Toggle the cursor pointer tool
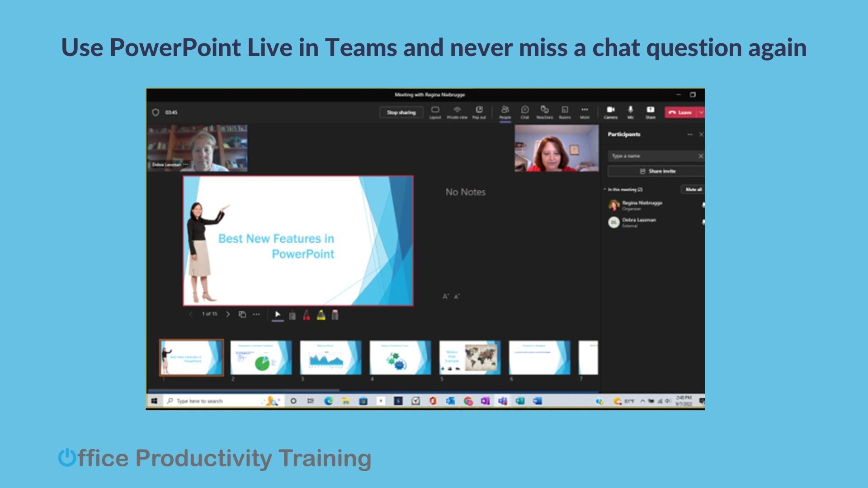Screen dimensions: 868x488 click(x=278, y=314)
